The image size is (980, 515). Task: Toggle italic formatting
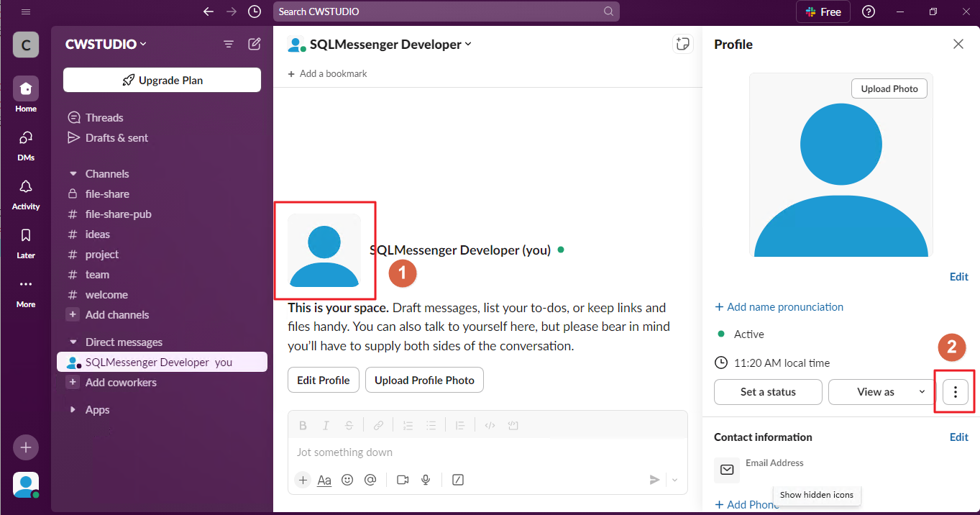tap(326, 425)
